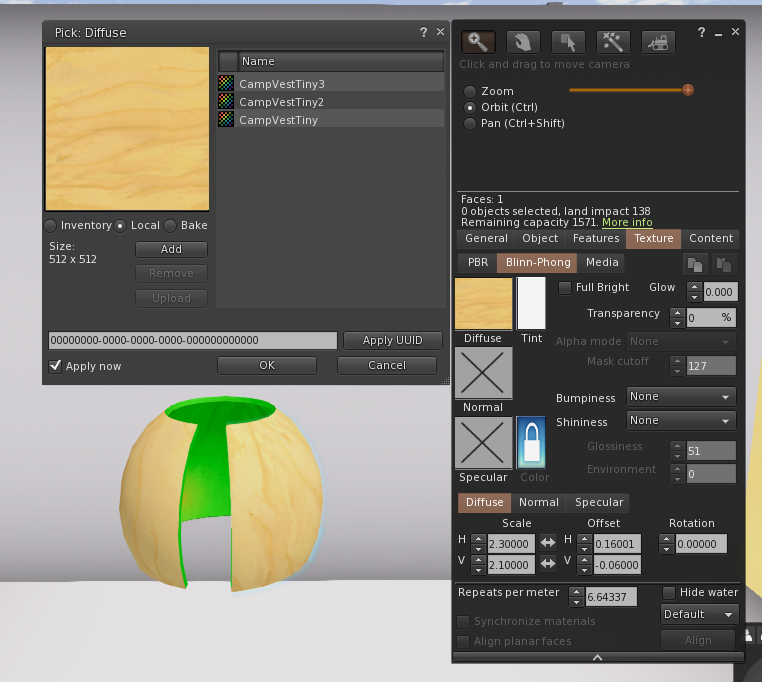The image size is (762, 682).
Task: Click the white Tint color swatch
Action: pos(531,303)
